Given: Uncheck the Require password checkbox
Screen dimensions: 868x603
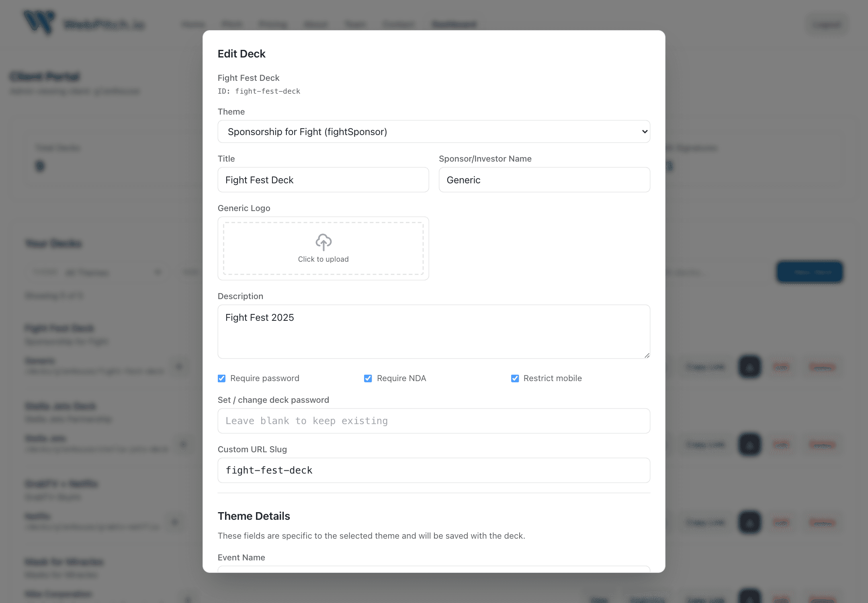Looking at the screenshot, I should click(221, 378).
